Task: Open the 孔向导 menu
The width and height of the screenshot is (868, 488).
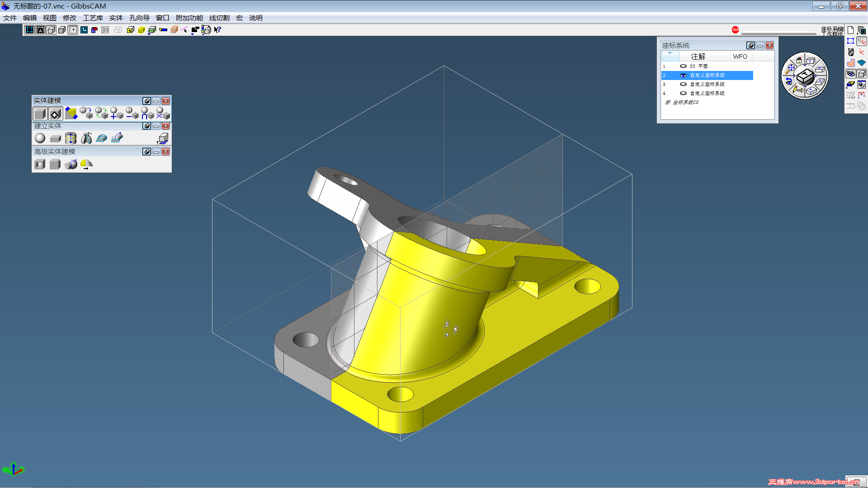Action: (x=139, y=18)
